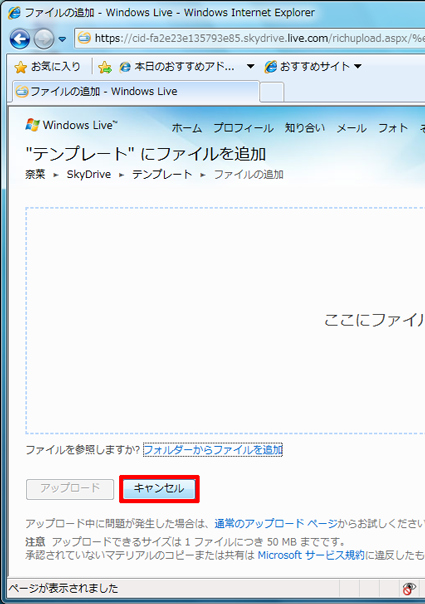Open the メール menu item
425x604 pixels.
(x=351, y=128)
